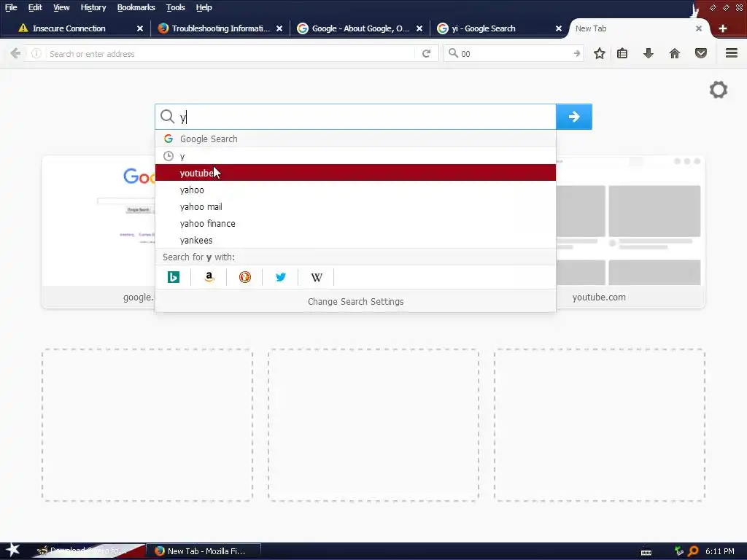The height and width of the screenshot is (560, 747).
Task: Switch to Google - About Google tab
Action: (x=360, y=28)
